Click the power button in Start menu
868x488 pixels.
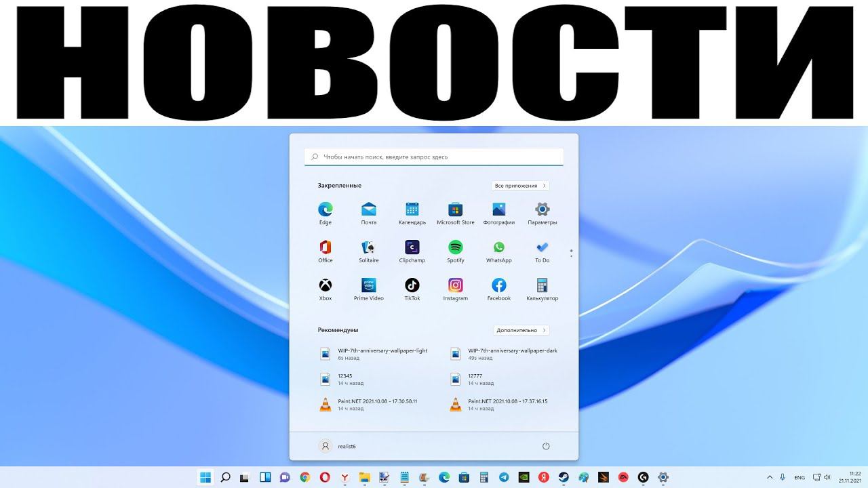546,446
